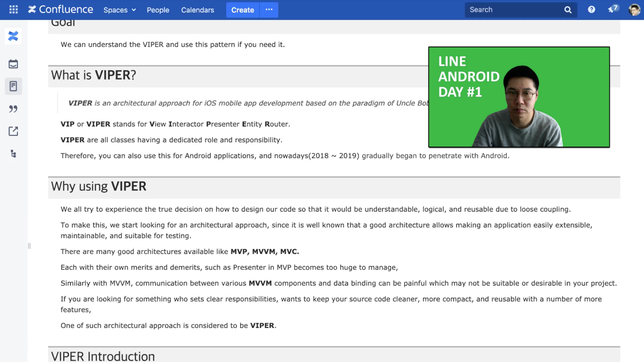The width and height of the screenshot is (644, 362).
Task: Click the LINE ANDROID DAY #1 video overlay
Action: point(519,97)
